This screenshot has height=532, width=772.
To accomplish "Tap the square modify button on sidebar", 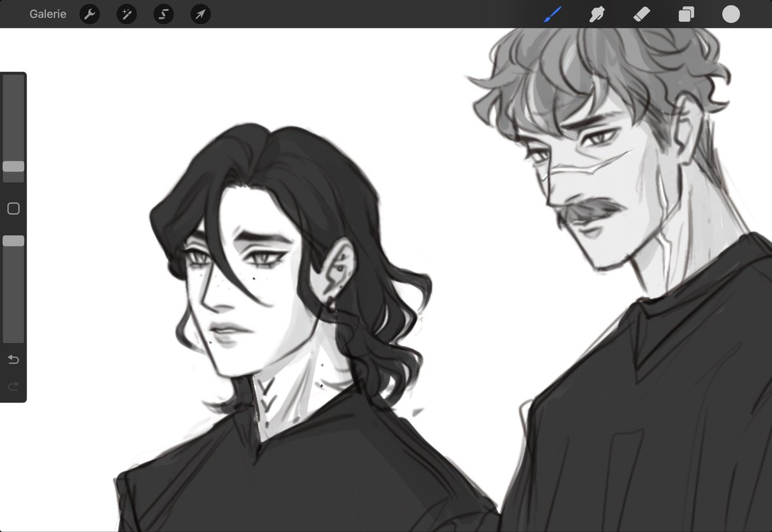I will [14, 208].
